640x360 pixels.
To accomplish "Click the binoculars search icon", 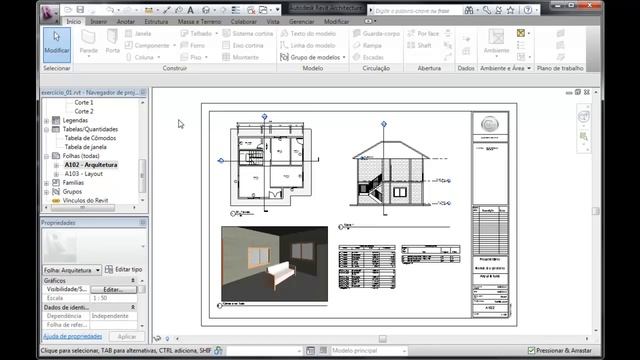I will click(469, 10).
